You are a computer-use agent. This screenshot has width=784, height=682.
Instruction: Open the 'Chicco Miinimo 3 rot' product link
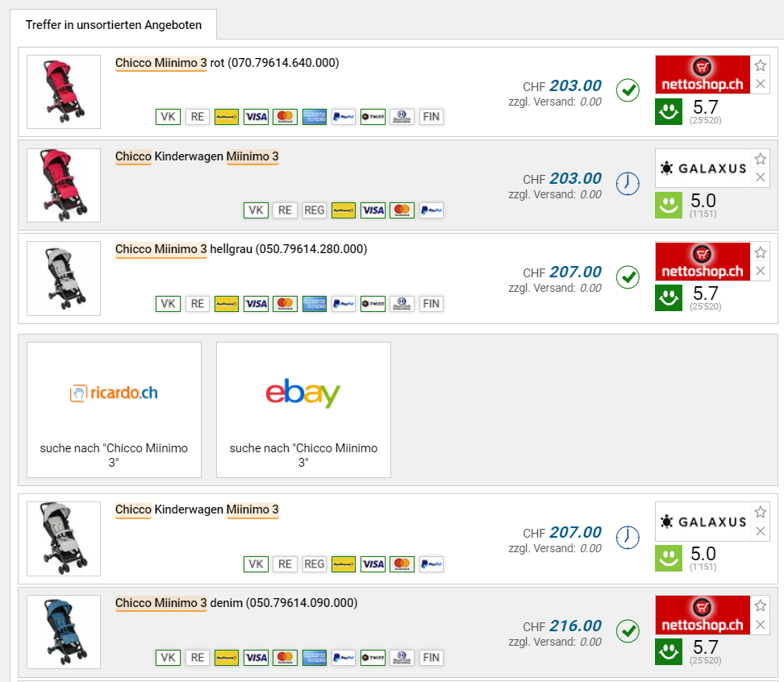227,63
